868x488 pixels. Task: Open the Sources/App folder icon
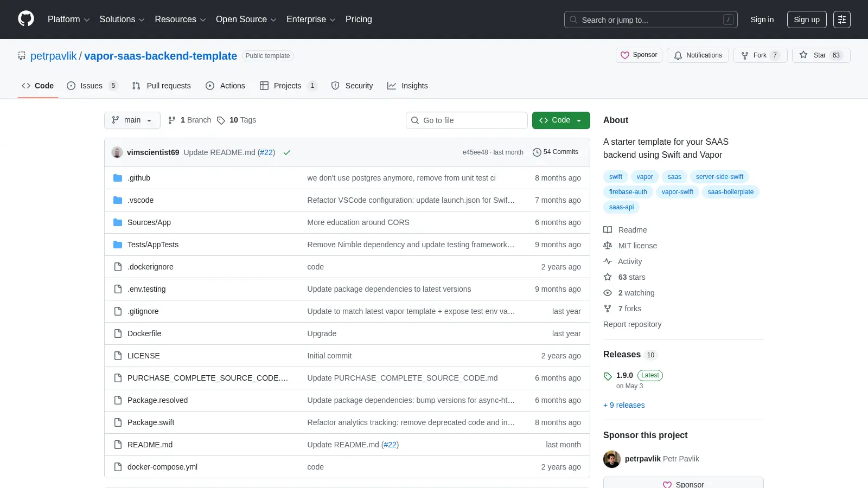point(118,222)
